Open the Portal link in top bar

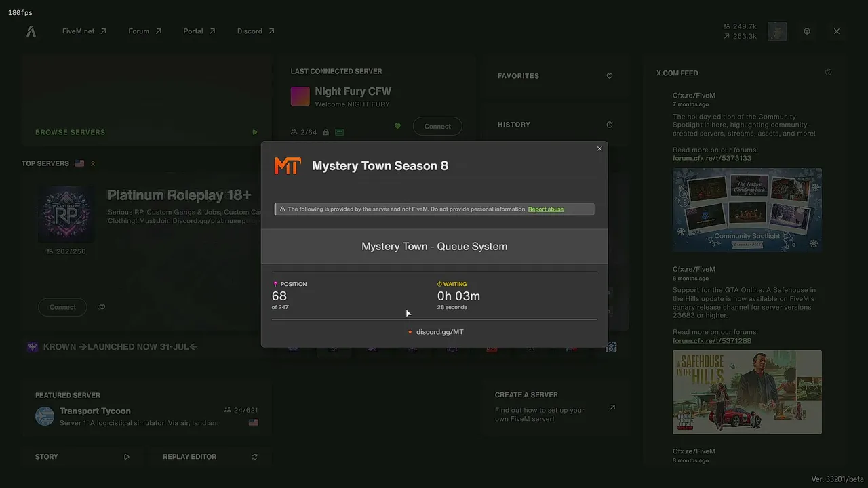click(199, 31)
